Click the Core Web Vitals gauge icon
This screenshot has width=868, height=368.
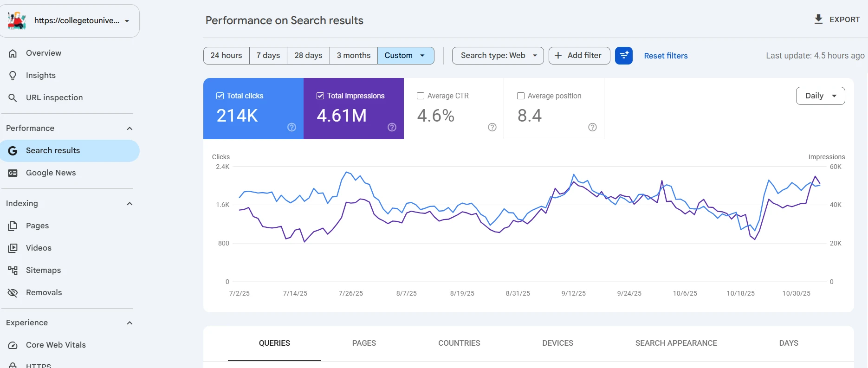(13, 345)
